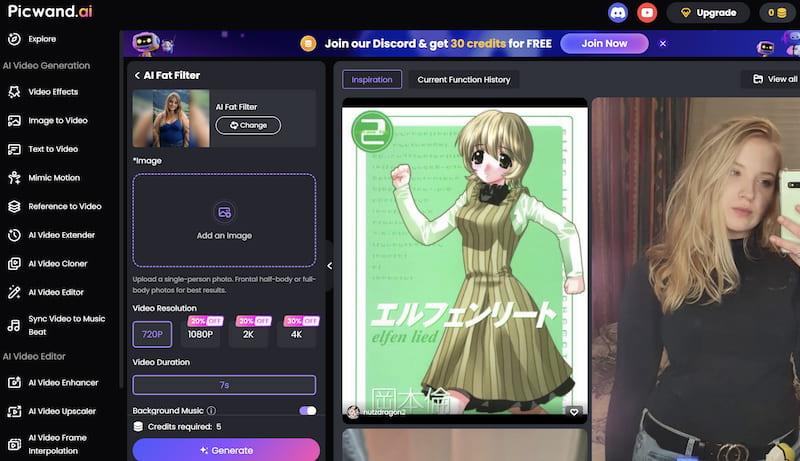Close the Discord promotion banner
The image size is (800, 461).
click(663, 43)
